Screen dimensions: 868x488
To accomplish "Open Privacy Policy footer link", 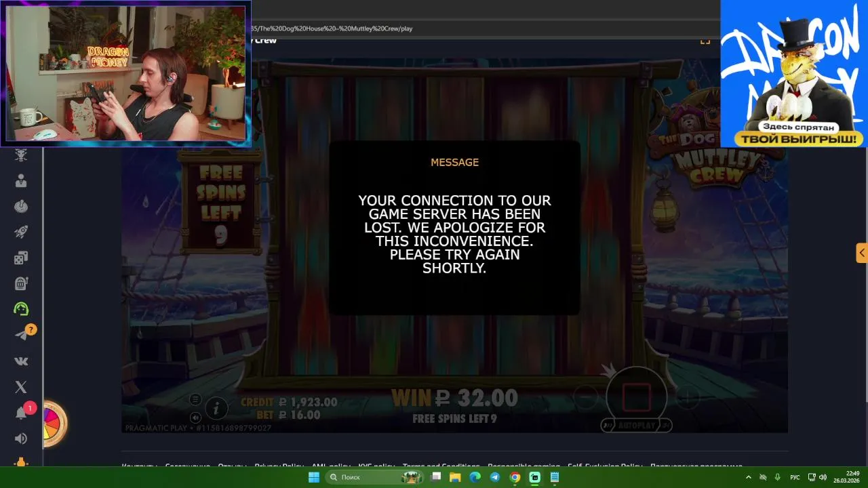I will pos(279,466).
